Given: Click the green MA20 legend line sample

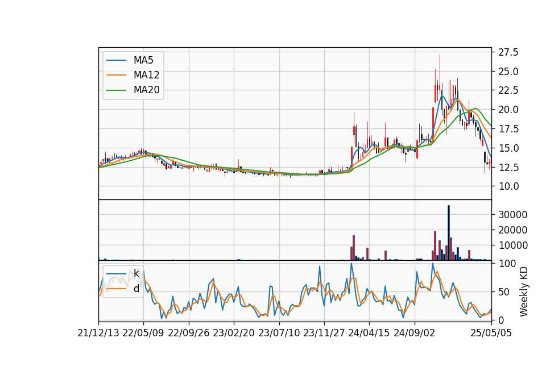Looking at the screenshot, I should coord(116,90).
